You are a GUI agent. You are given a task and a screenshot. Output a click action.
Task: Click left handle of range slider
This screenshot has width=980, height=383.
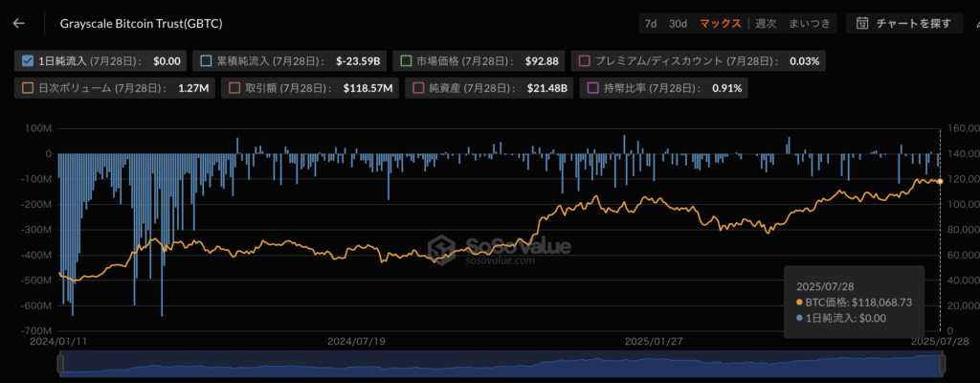tap(60, 364)
